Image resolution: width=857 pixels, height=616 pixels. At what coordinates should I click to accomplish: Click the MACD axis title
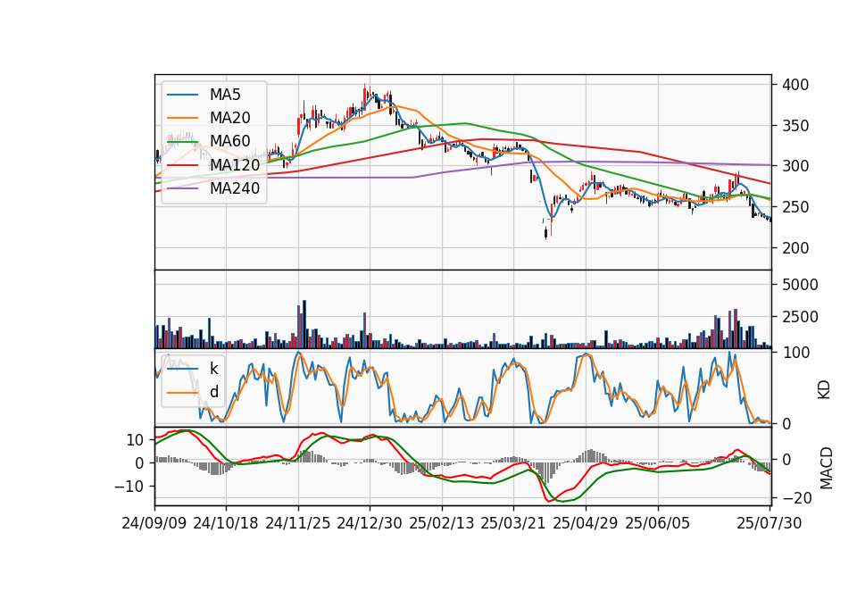pyautogui.click(x=827, y=468)
